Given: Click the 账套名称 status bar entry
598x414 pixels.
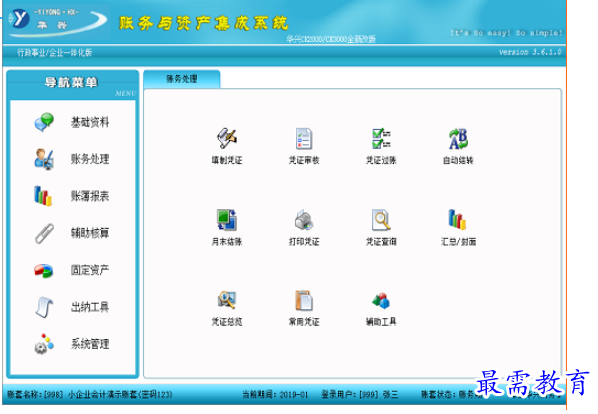Looking at the screenshot, I should pyautogui.click(x=90, y=394).
